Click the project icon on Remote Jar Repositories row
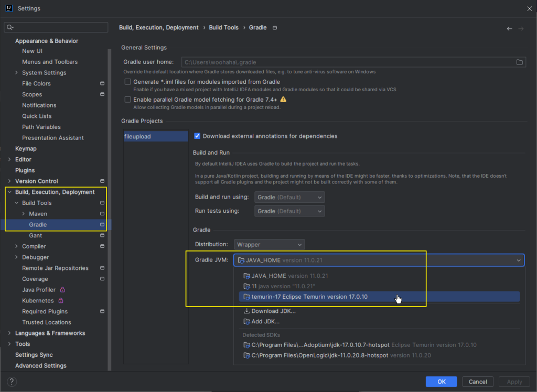The width and height of the screenshot is (537, 392). tap(102, 268)
